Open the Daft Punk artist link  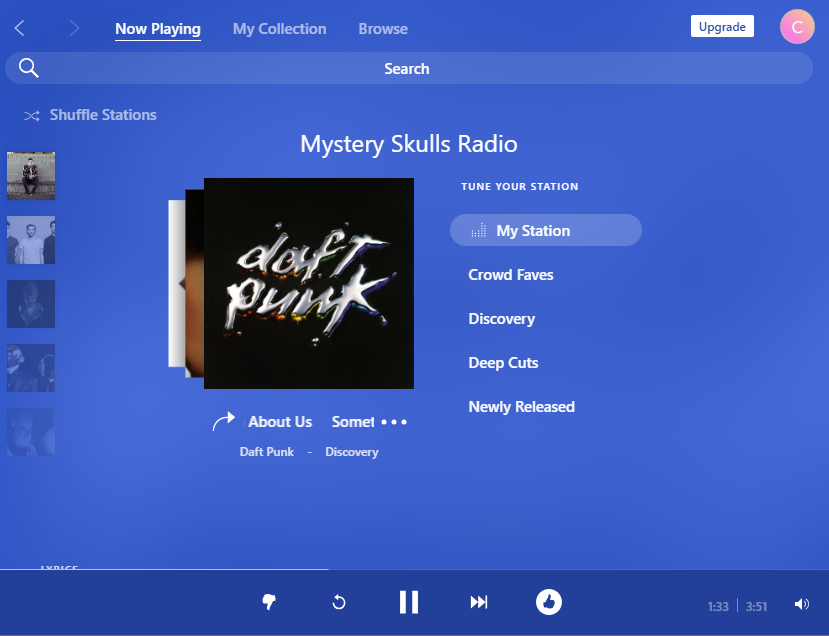point(267,452)
